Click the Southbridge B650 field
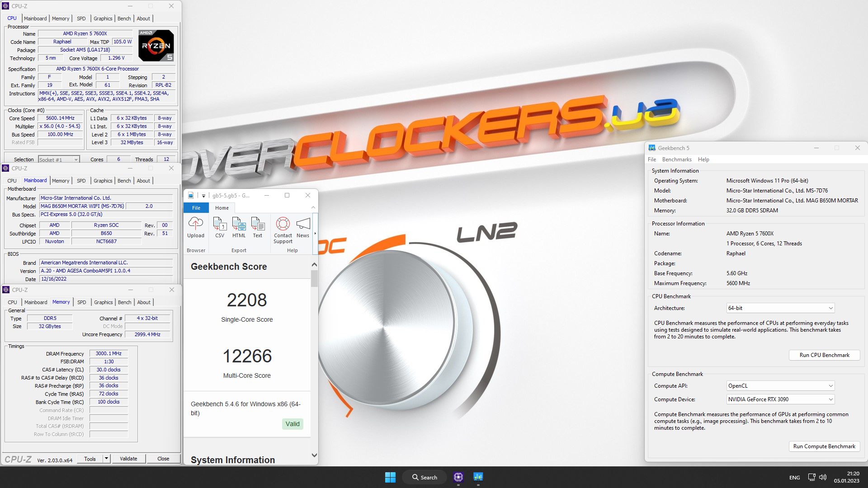The image size is (868, 488). [x=106, y=234]
